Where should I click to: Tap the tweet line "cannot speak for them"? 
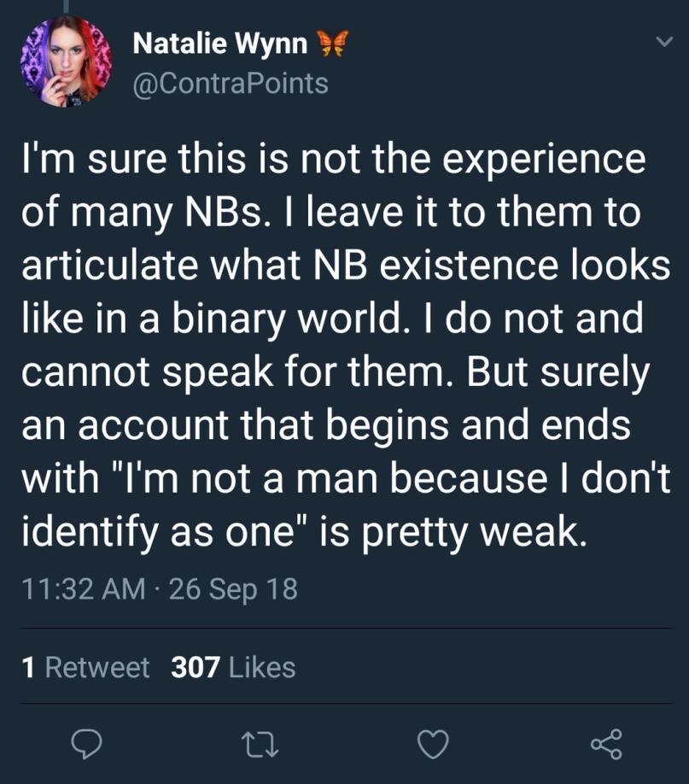335,372
